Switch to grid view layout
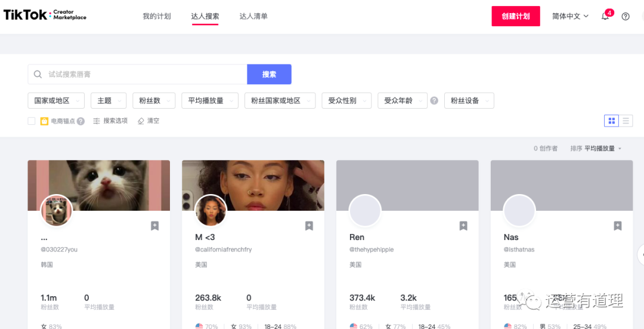Image resolution: width=644 pixels, height=329 pixels. pos(611,121)
